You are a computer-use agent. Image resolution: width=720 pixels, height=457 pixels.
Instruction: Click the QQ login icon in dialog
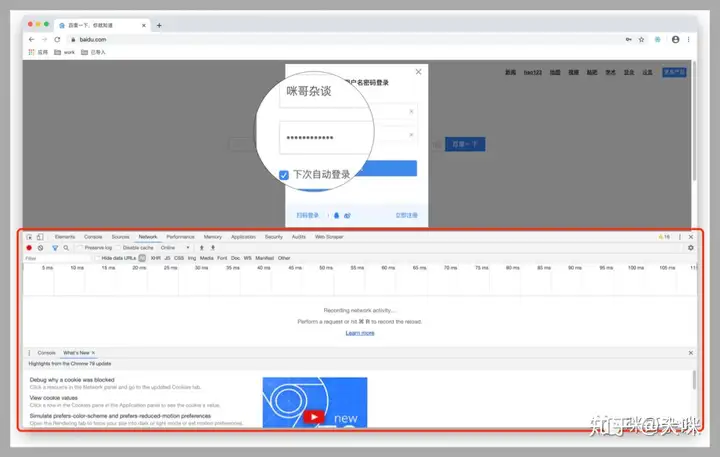336,215
